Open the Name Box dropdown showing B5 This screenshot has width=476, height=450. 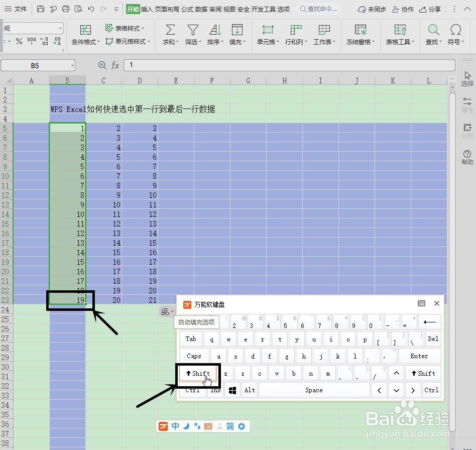tap(72, 65)
